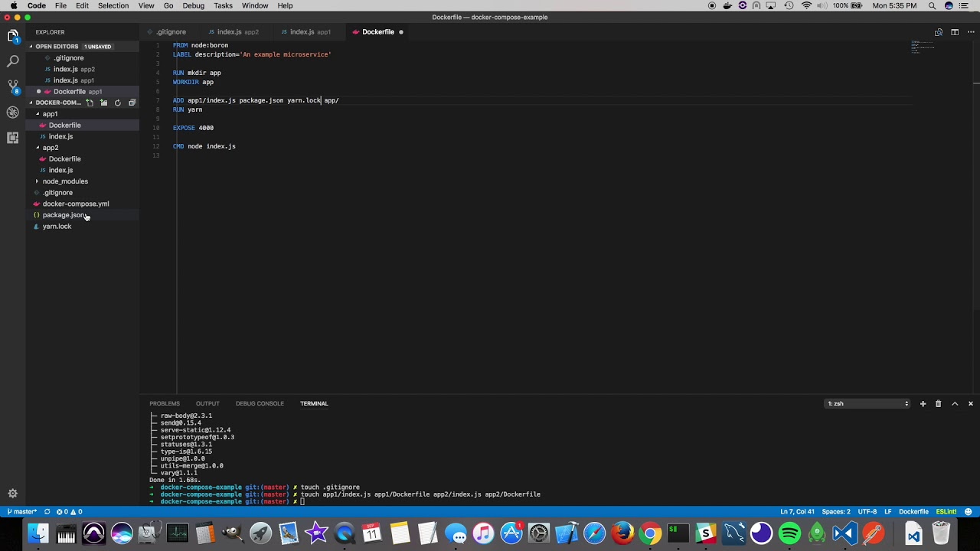Open docker-compose.yml in explorer
Viewport: 980px width, 551px height.
(x=76, y=204)
